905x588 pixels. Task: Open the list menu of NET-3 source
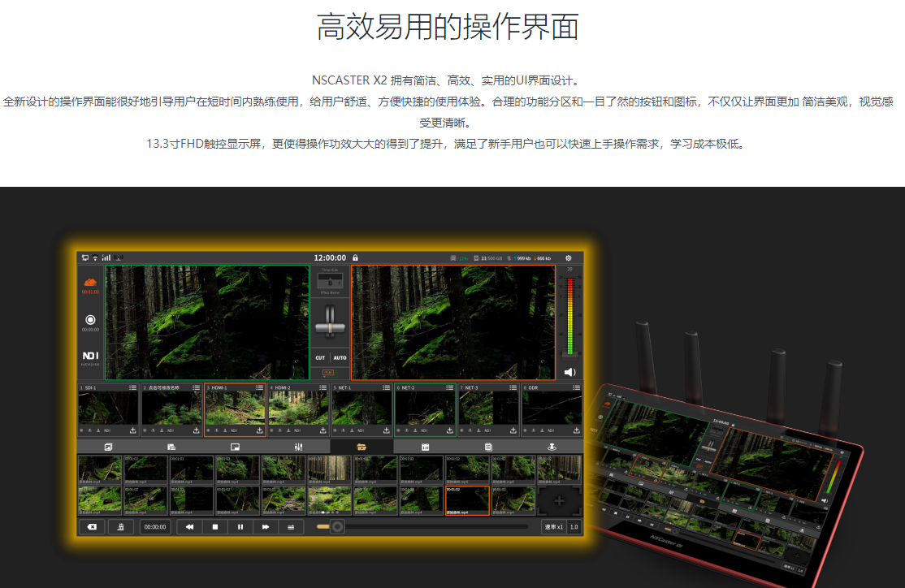[x=513, y=387]
